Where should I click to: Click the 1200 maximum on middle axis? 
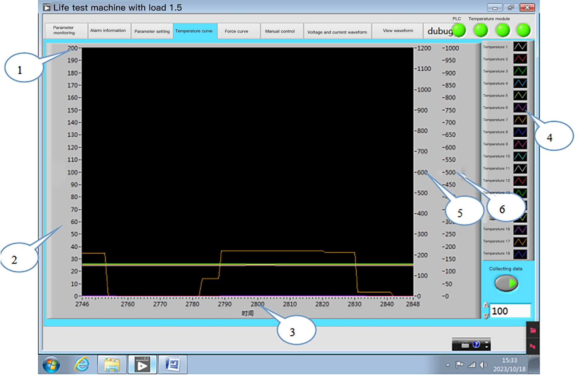[424, 48]
